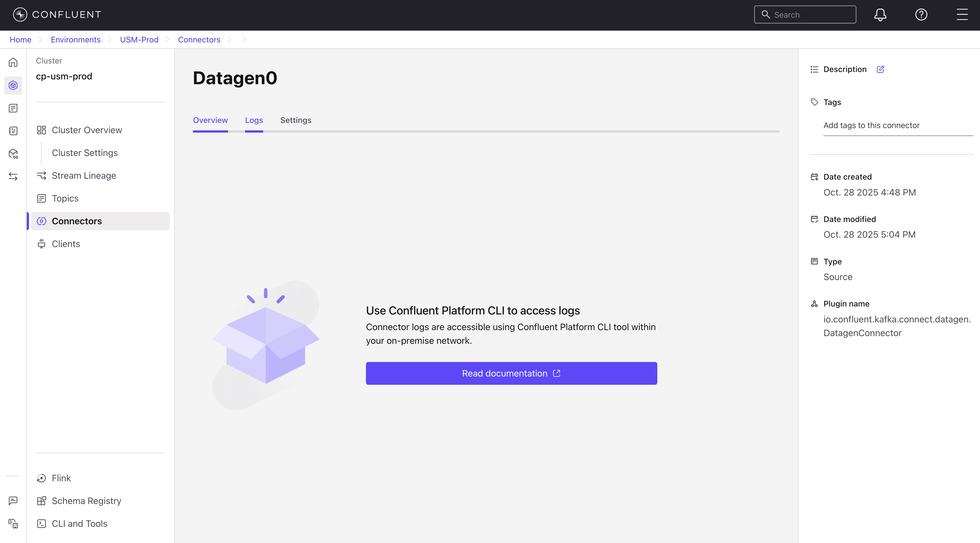The image size is (980, 543).
Task: Open the USM-Prod breadcrumb link
Action: pos(139,40)
